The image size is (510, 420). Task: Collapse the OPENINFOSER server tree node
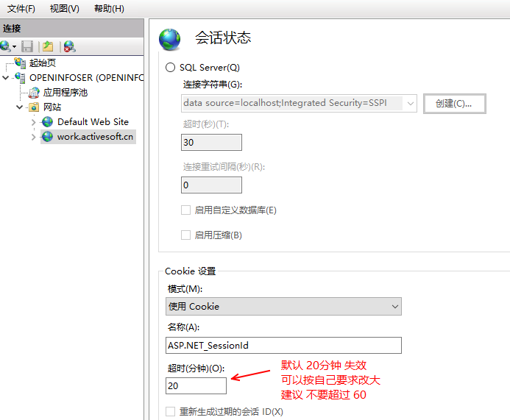pos(7,78)
